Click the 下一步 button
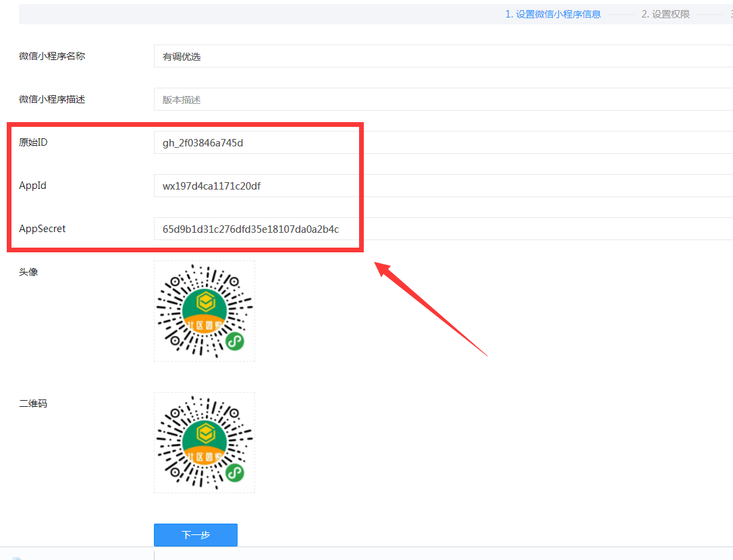This screenshot has width=733, height=560. [196, 535]
